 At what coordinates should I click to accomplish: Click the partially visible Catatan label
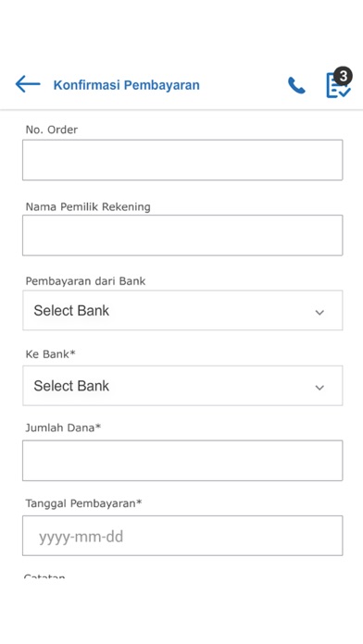click(44, 576)
